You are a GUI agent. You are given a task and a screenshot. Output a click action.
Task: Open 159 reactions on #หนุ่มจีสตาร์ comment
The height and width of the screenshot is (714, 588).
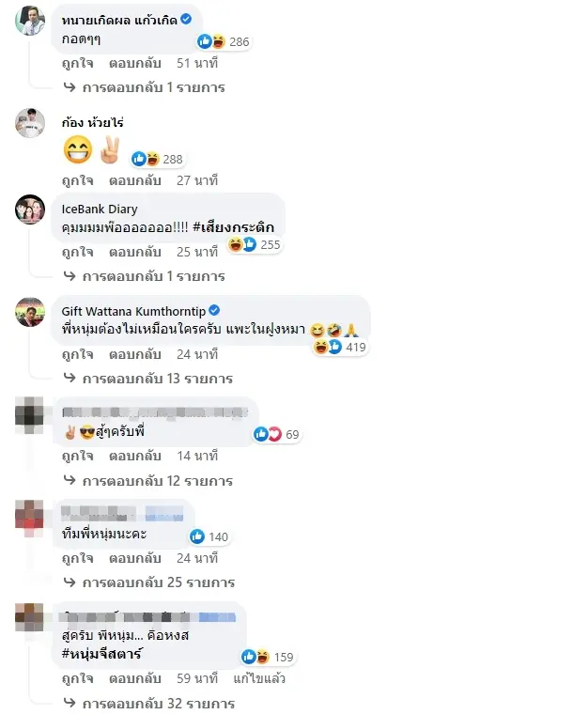coord(267,657)
